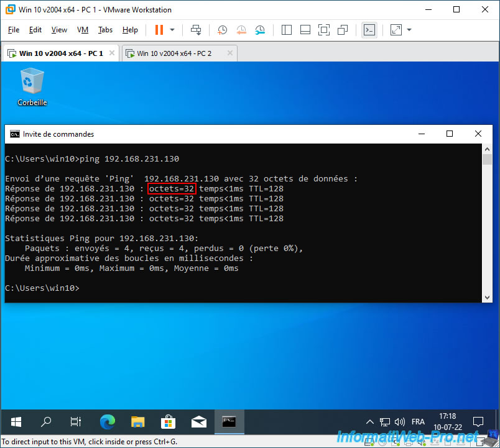Switch to Win 10 PC 2 tab
Image resolution: width=500 pixels, height=448 pixels.
click(x=174, y=53)
